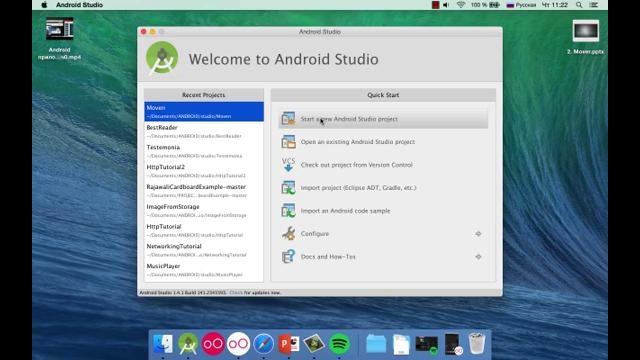
Task: Click the clock in the menu bar
Action: coord(554,5)
